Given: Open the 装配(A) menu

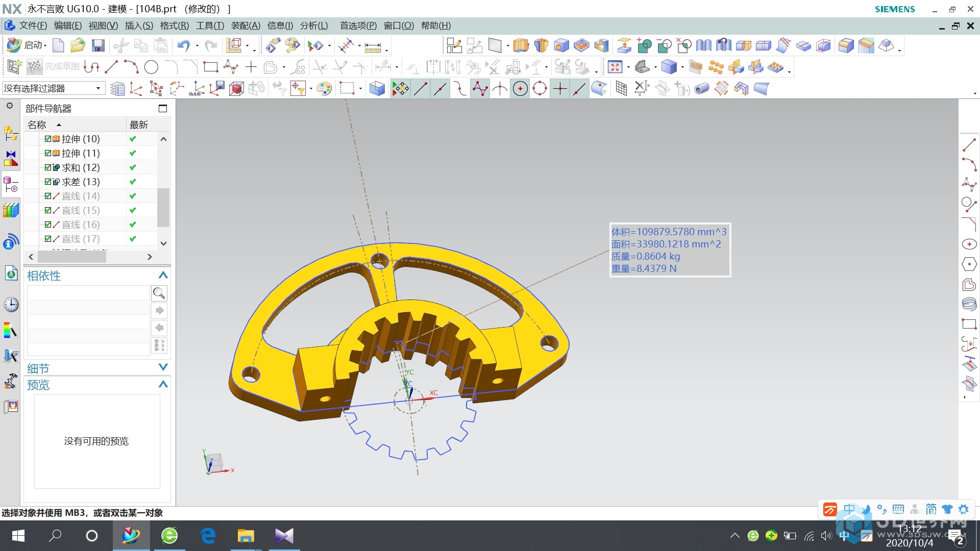Looking at the screenshot, I should click(246, 26).
